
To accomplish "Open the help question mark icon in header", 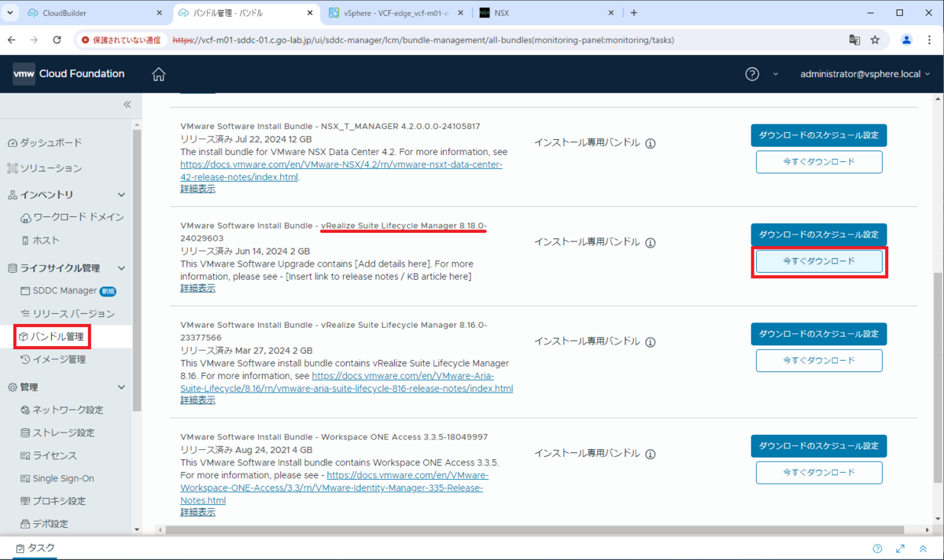I will 752,74.
